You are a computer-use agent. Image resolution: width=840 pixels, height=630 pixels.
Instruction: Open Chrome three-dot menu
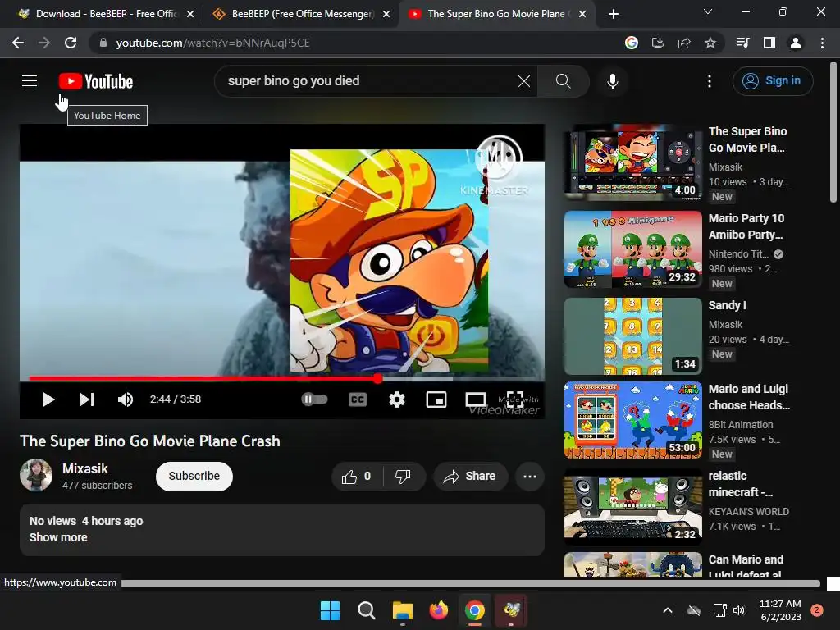[x=822, y=43]
